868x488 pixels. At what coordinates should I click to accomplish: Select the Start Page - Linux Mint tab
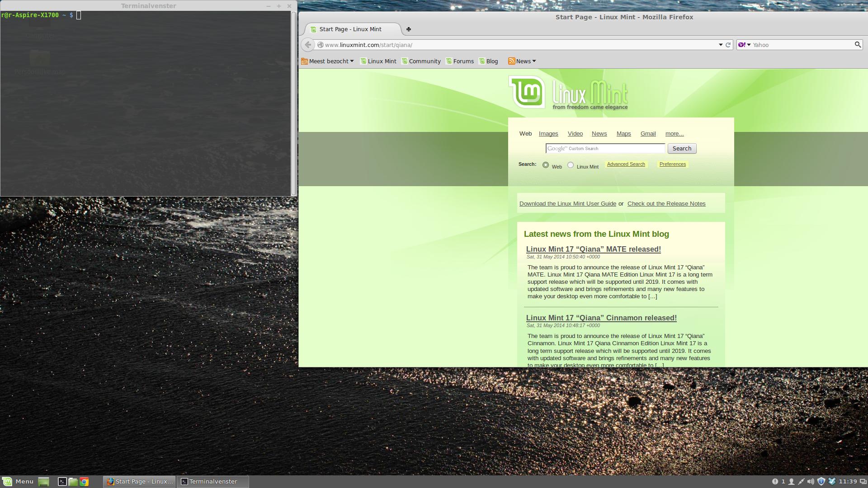[352, 29]
